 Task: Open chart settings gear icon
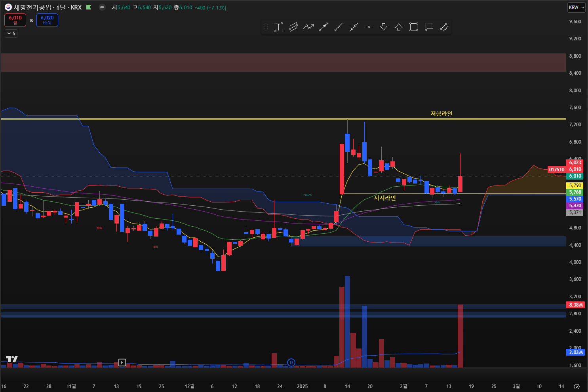coord(577,386)
